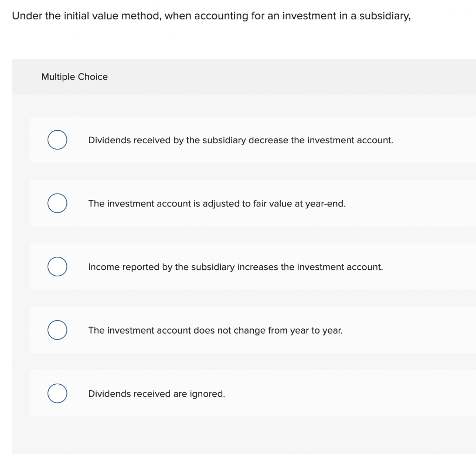Click the text 'Dividends received by the subsidiary decrease the investment account'
This screenshot has width=476, height=454.
[x=241, y=140]
